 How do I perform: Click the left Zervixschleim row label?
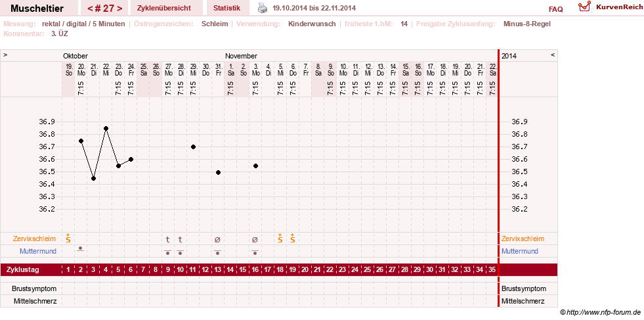pyautogui.click(x=35, y=239)
